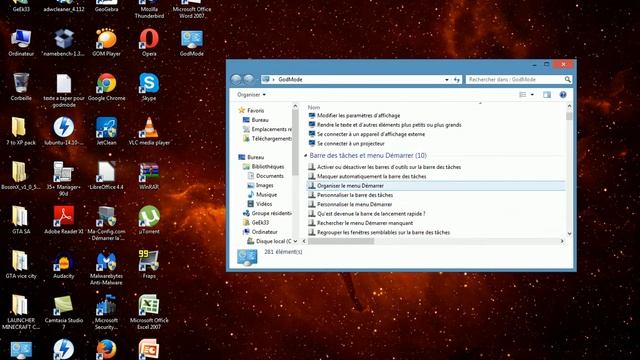Select Documents library in navigation pane
The image size is (640, 360).
[266, 176]
